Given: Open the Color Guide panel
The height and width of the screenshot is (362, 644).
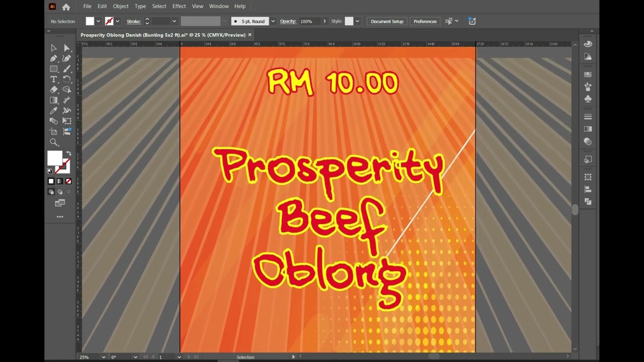Looking at the screenshot, I should (588, 57).
